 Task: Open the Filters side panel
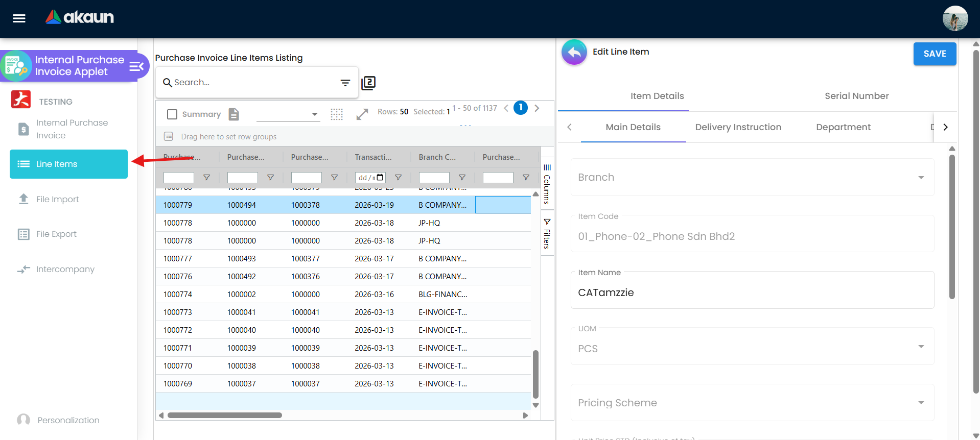(547, 234)
